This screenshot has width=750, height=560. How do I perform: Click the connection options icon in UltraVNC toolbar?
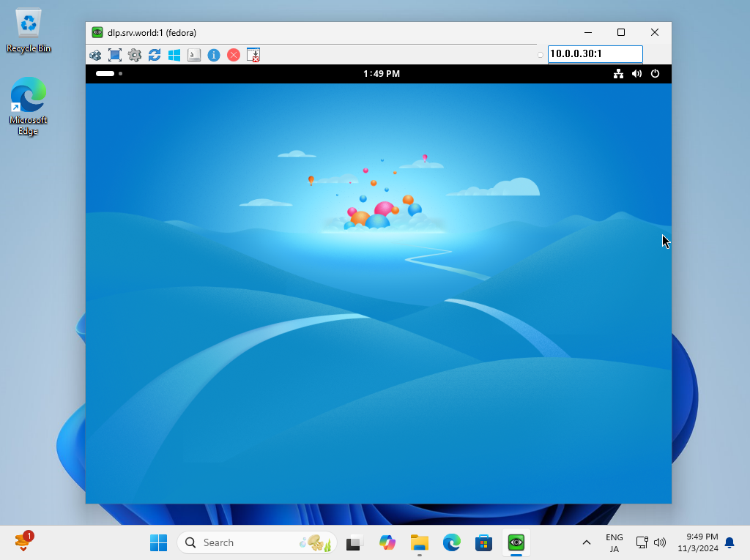95,55
